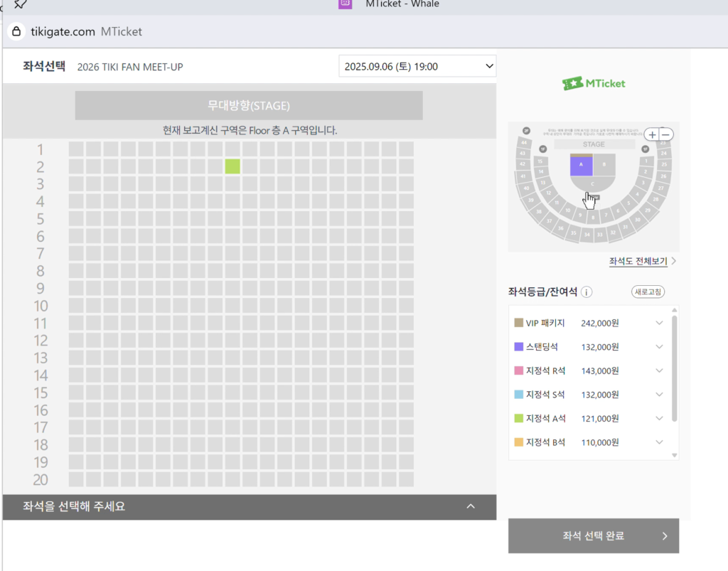This screenshot has width=728, height=571.
Task: Select section B on the venue minimap
Action: (604, 165)
